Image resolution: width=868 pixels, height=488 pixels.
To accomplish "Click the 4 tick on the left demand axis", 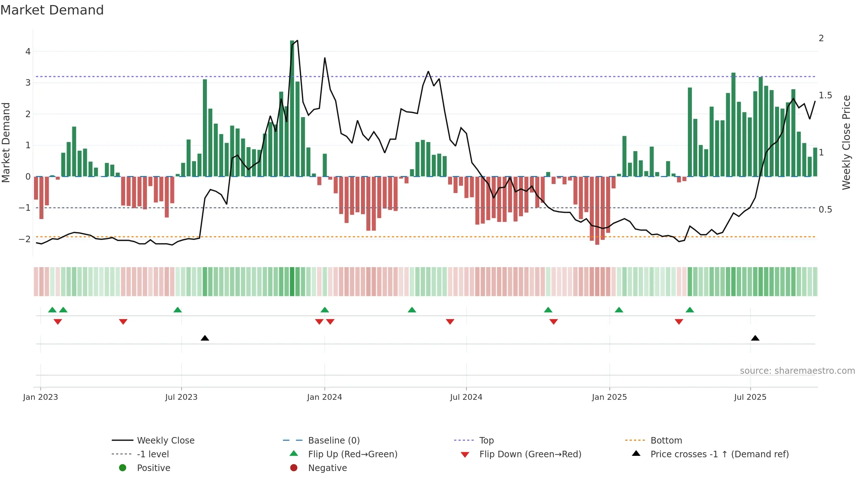I will click(28, 52).
